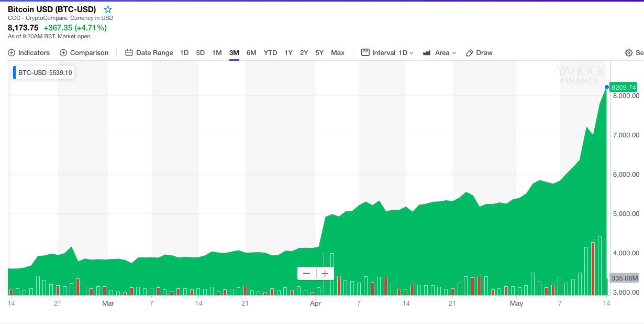Click the 8,173.75 price value

point(23,28)
